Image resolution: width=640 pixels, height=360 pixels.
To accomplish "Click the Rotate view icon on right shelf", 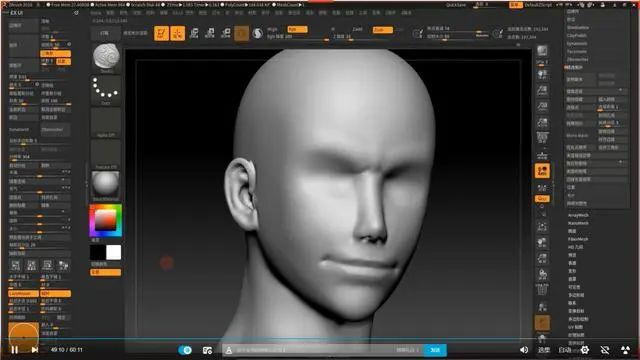I will 542,274.
